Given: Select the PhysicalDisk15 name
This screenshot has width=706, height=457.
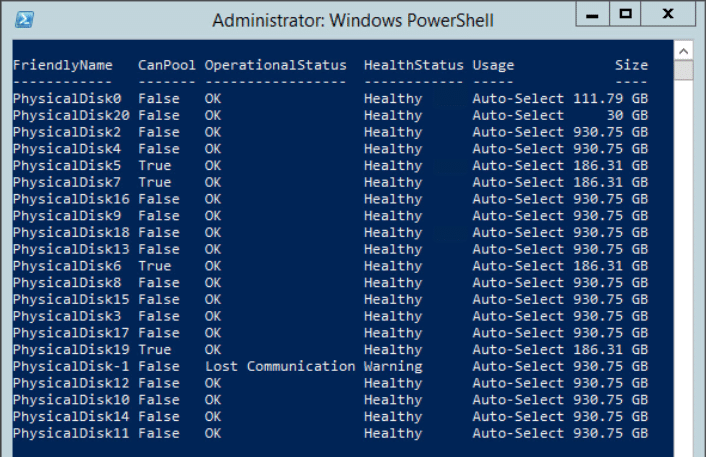Looking at the screenshot, I should pos(71,299).
